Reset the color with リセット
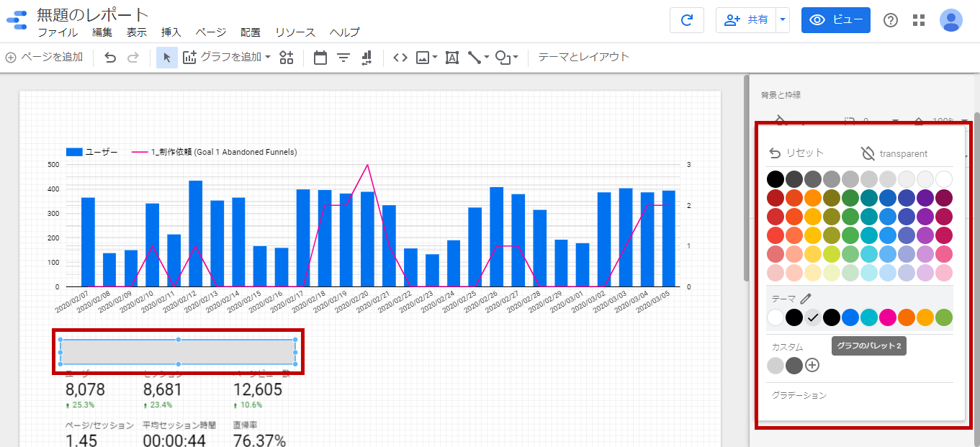The height and width of the screenshot is (447, 980). [x=796, y=153]
